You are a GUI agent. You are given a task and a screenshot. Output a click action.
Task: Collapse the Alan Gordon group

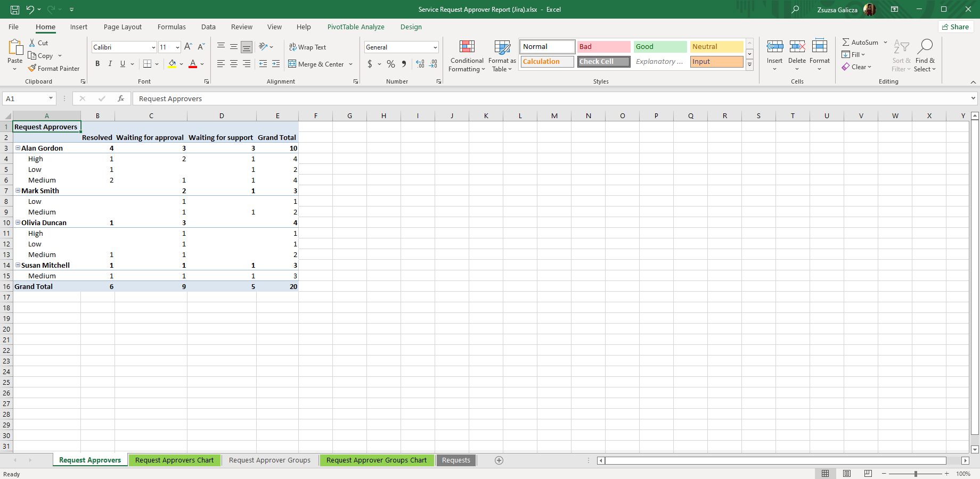[18, 148]
